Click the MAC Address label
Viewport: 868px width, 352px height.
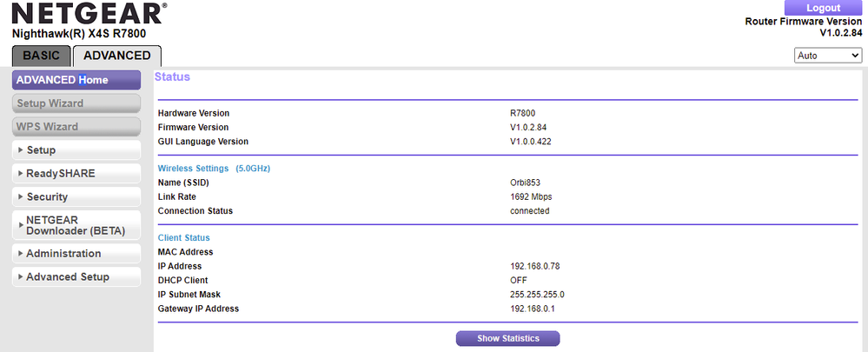185,252
